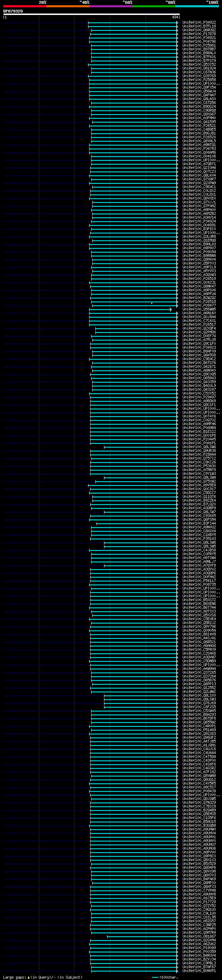Click the alignment bar for UniRef100_Q2PMD6
This screenshot has width=222, height=980.
(137, 332)
